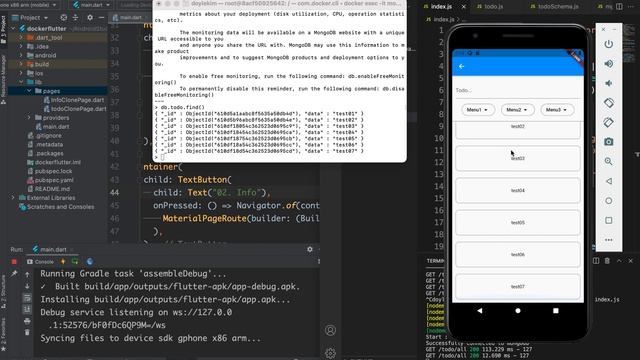Power off the emulator with the power icon
Image resolution: width=640 pixels, height=360 pixels.
pos(609,44)
